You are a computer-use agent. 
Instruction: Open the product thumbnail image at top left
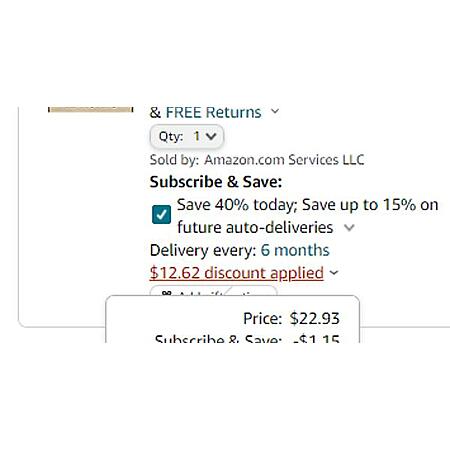[x=91, y=110]
